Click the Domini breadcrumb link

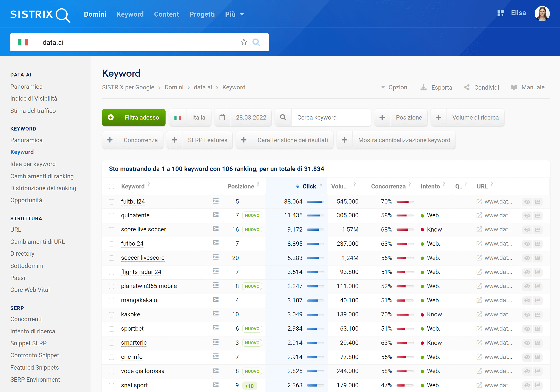click(174, 87)
